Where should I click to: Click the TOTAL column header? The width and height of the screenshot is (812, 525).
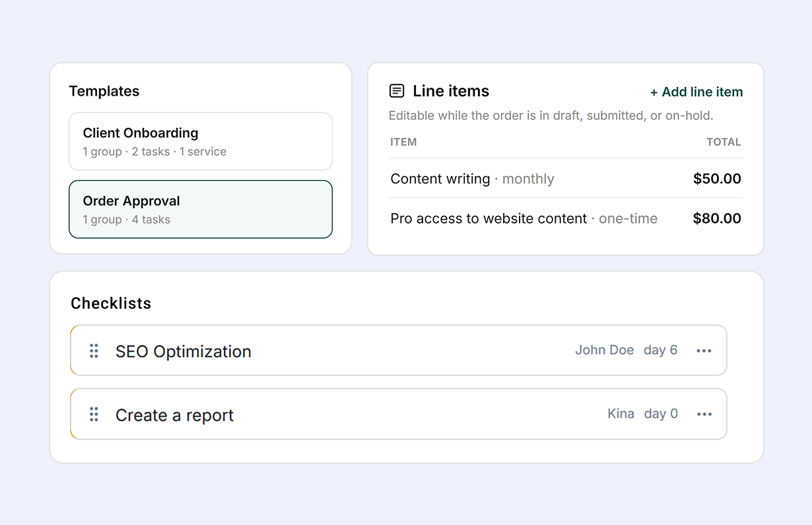pyautogui.click(x=724, y=142)
